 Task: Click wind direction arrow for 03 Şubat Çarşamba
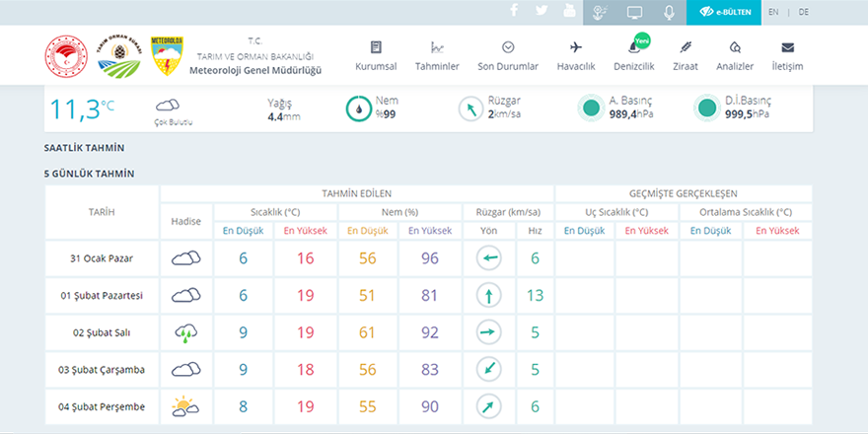click(489, 369)
